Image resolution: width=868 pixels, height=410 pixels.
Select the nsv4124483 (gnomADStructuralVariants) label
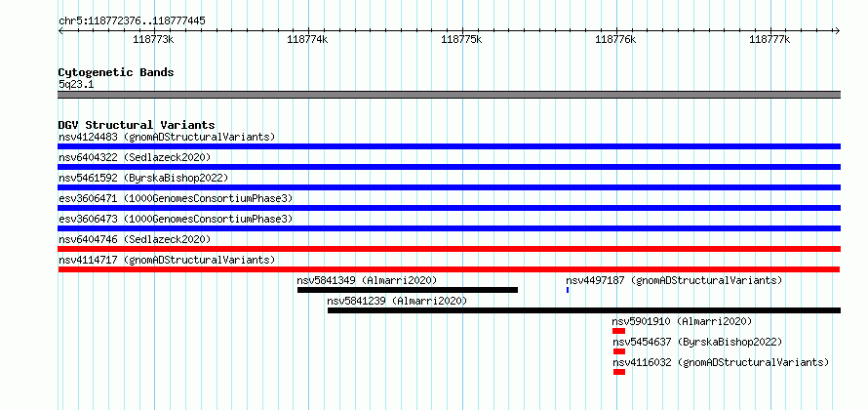pos(167,137)
